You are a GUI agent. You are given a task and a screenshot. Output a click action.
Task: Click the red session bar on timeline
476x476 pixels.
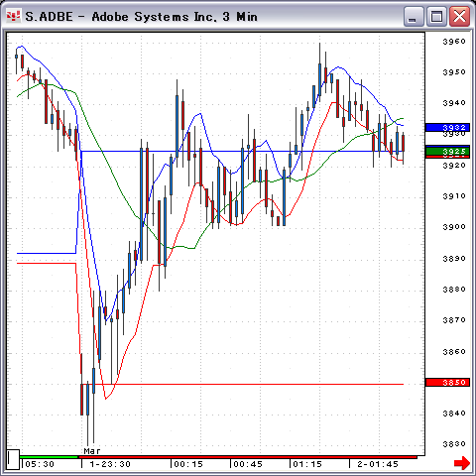pyautogui.click(x=248, y=457)
